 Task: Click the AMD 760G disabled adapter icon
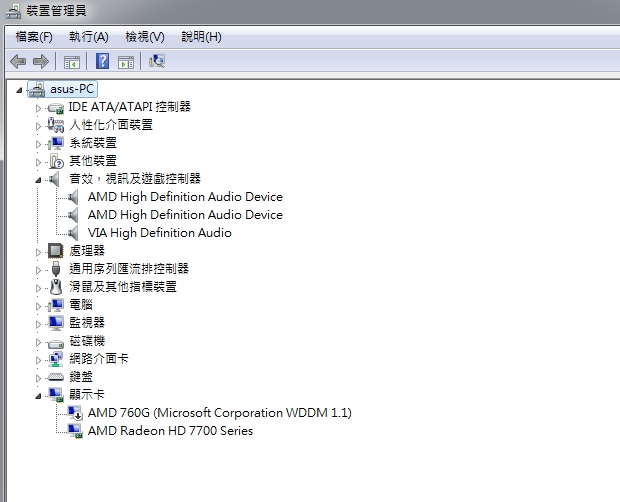[75, 413]
